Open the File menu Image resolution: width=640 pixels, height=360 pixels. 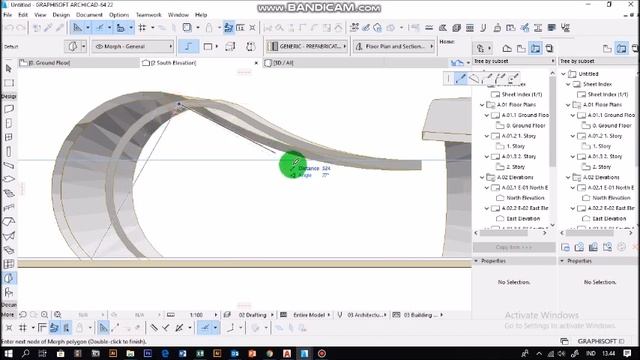8,15
